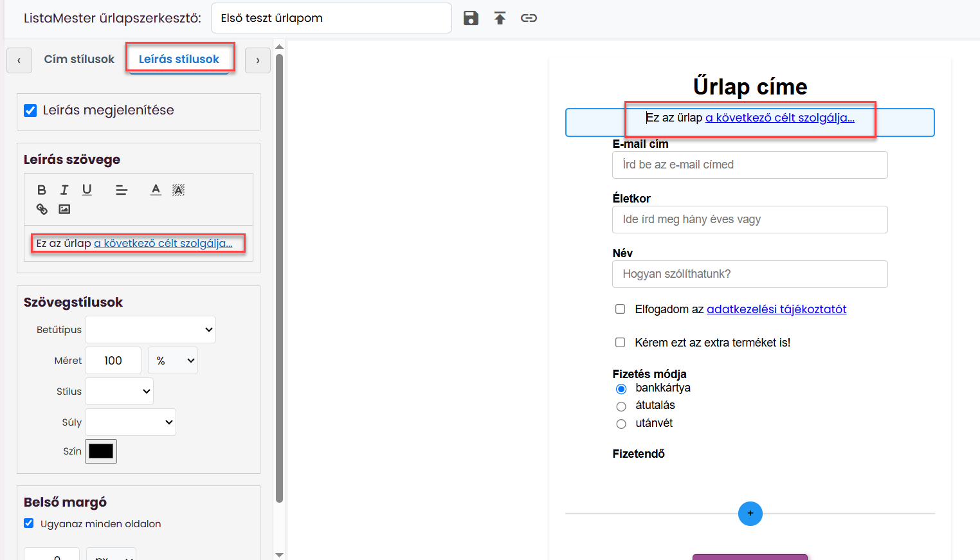
Task: Click the Szövegstílusok section heading
Action: pyautogui.click(x=73, y=302)
